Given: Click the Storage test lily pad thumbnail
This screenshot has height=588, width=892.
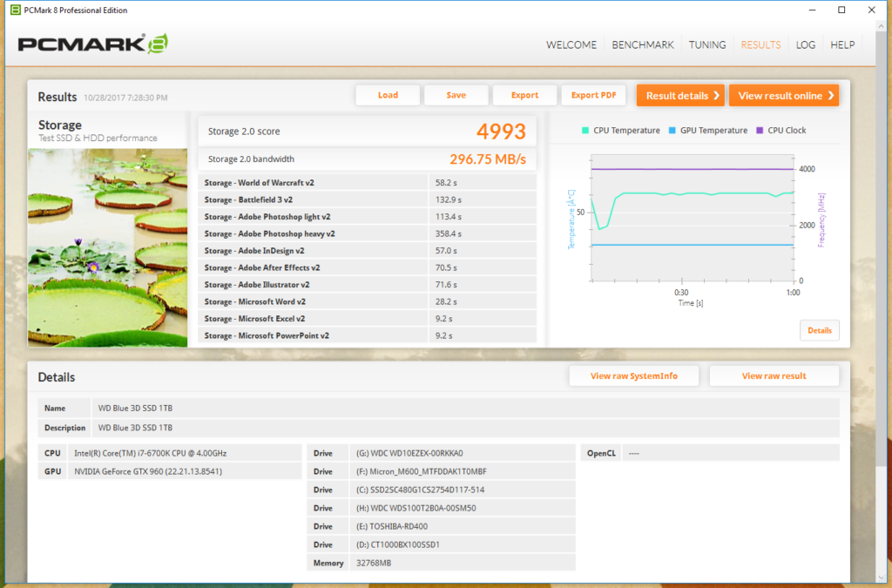Looking at the screenshot, I should pyautogui.click(x=107, y=247).
